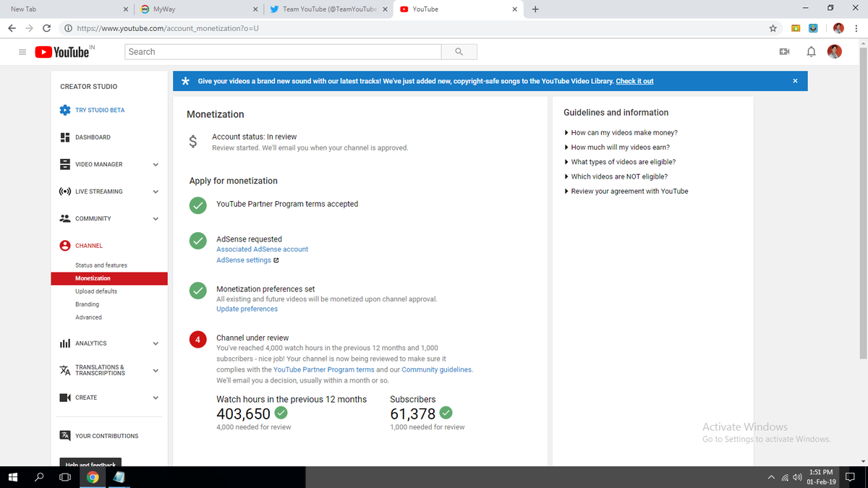Click the browser address bar URL
The image size is (868, 488).
pos(168,28)
